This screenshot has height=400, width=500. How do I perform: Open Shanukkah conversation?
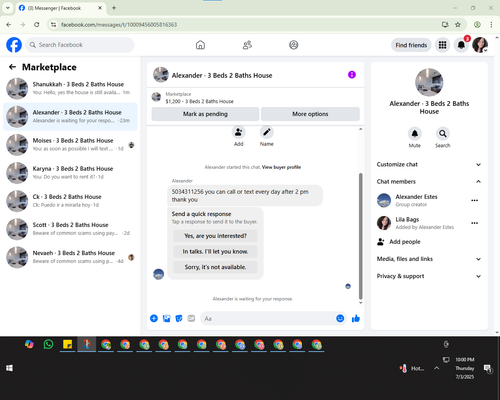(x=70, y=88)
